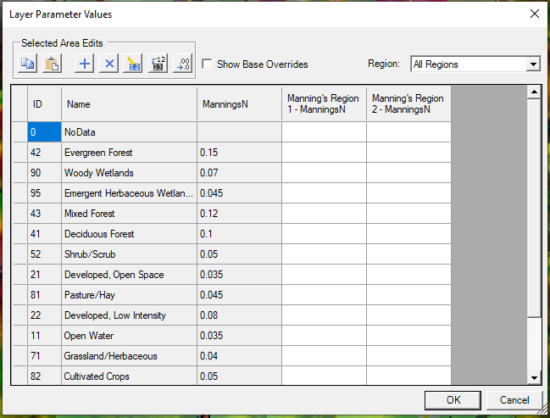The height and width of the screenshot is (418, 550).
Task: Enable the Show Base Overrides checkbox
Action: click(207, 64)
